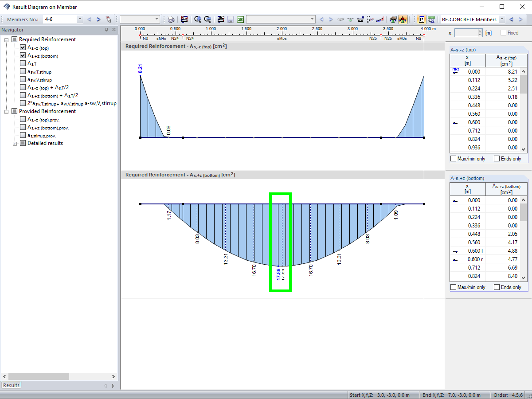Viewport: 532px width, 399px height.
Task: Collapse the Required Reinforcement tree branch
Action: 6,39
